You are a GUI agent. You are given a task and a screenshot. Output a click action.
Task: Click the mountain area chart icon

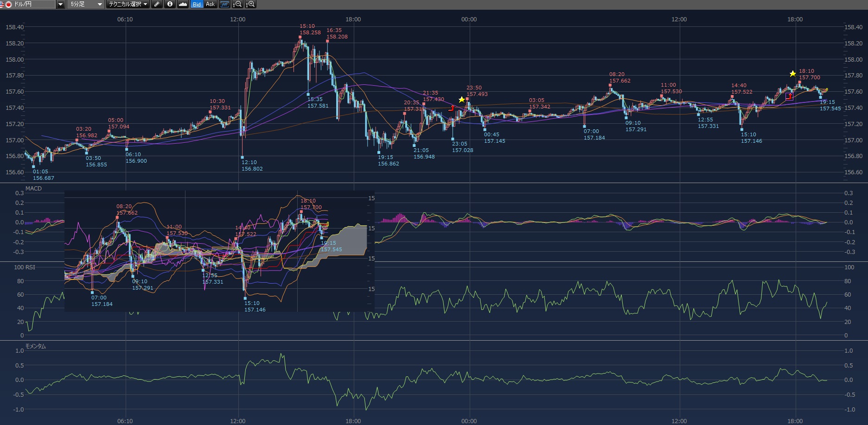coord(183,4)
